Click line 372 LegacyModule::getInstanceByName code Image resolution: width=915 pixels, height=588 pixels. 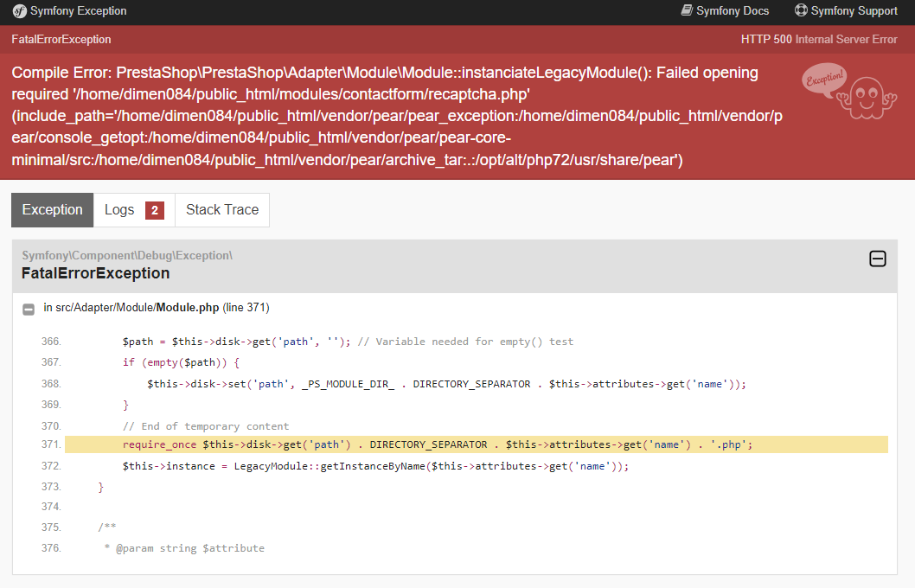[375, 466]
